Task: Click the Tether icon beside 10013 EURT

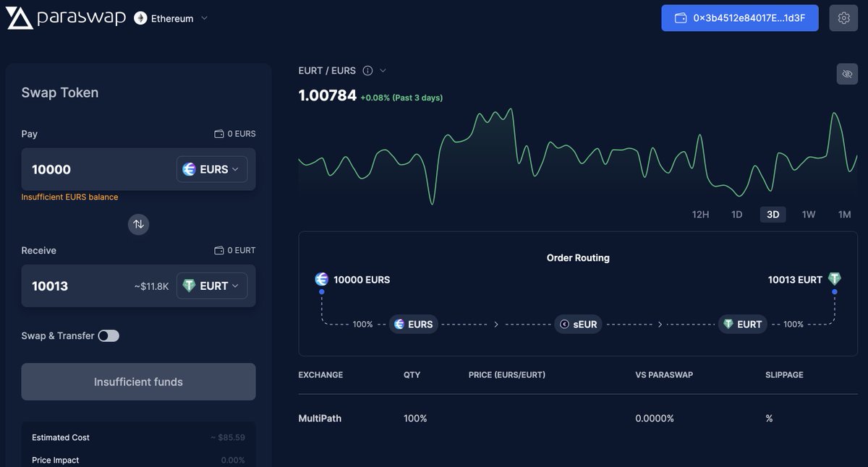Action: tap(835, 279)
